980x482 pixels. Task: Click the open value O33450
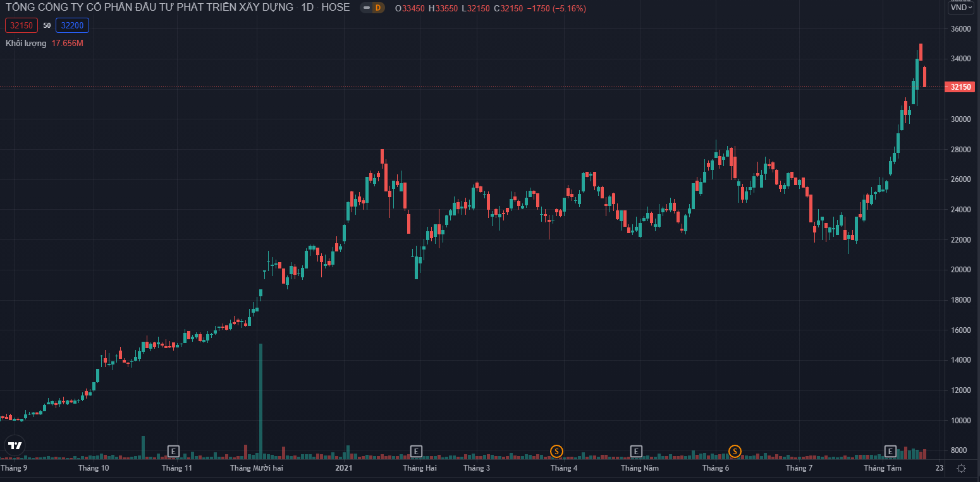click(410, 8)
